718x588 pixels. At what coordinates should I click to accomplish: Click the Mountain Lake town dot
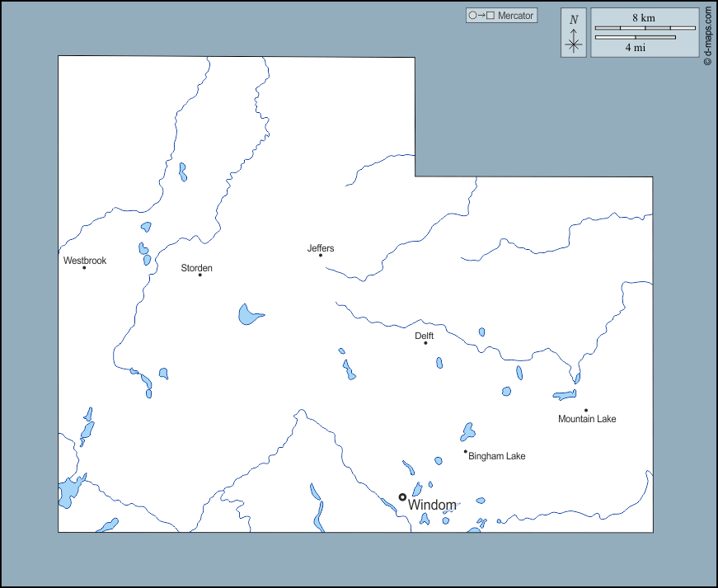tap(586, 410)
